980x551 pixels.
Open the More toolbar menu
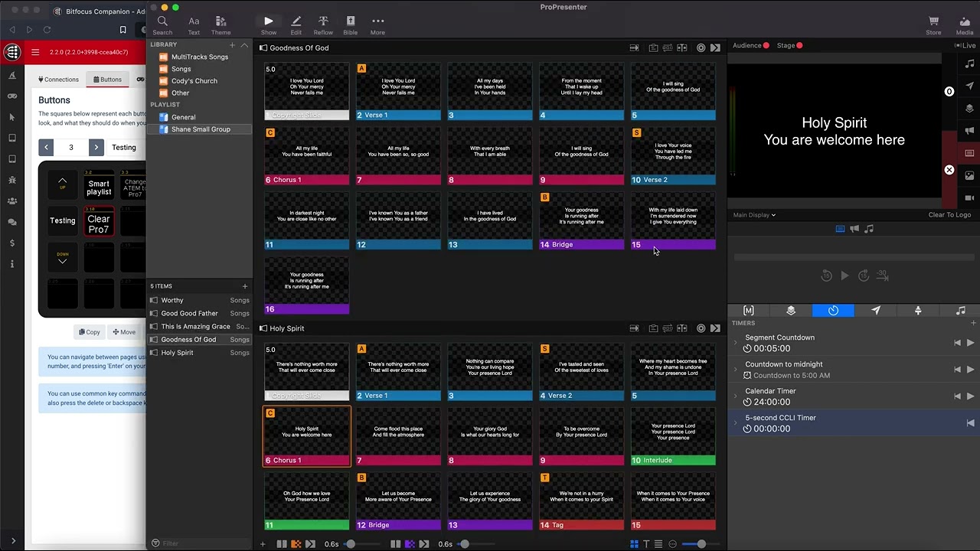point(377,25)
